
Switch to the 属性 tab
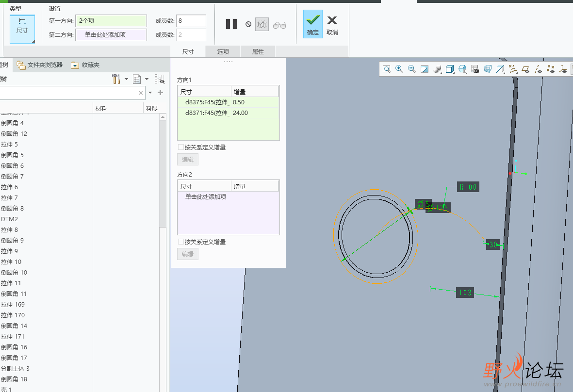click(x=258, y=51)
